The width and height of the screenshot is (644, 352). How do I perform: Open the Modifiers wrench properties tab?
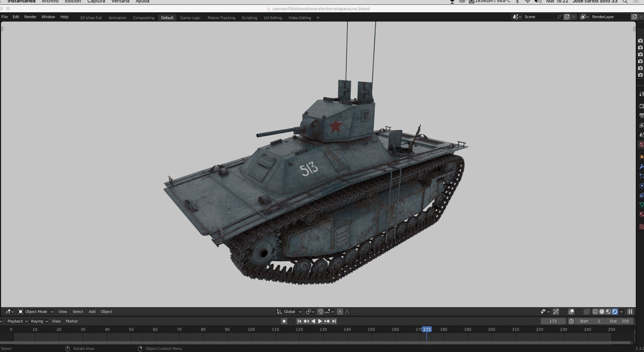(641, 166)
